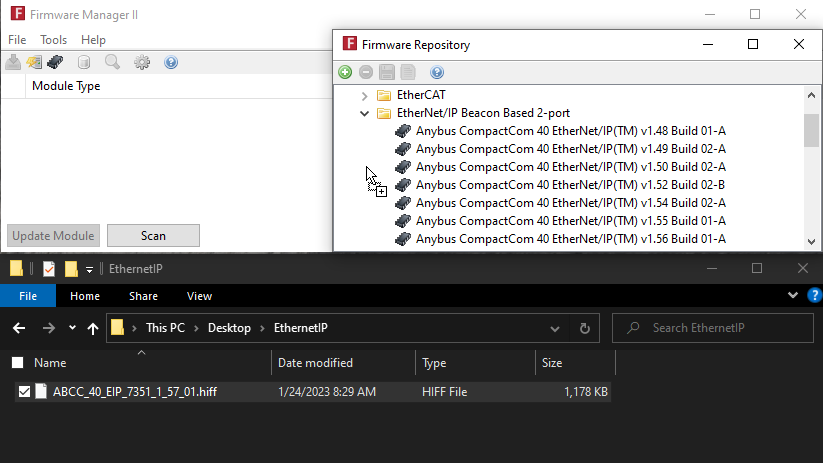Uncheck the ABCC_40_EIP_7351_1_57_01.hiff checkbox
Screen dimensions: 823x463
[x=24, y=392]
